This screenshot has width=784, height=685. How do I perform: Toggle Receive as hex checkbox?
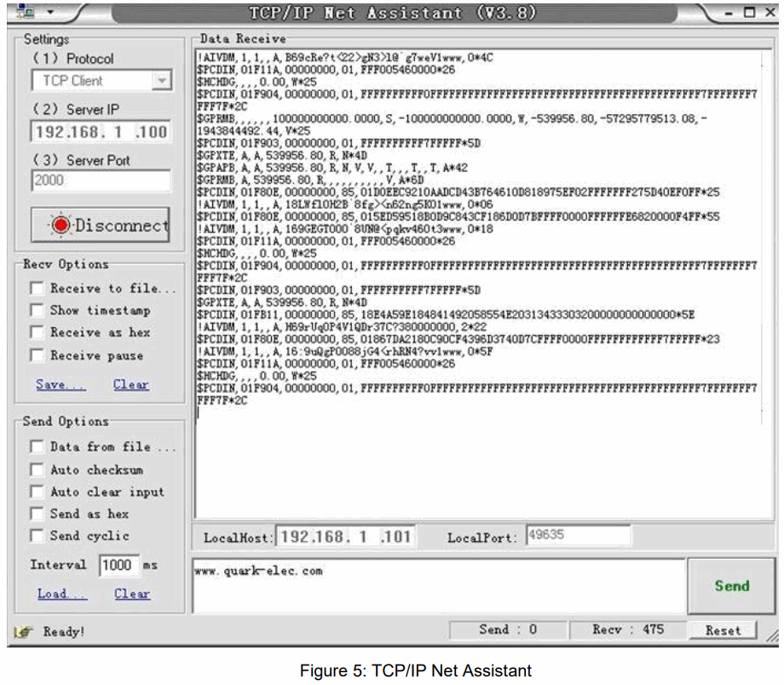(37, 332)
